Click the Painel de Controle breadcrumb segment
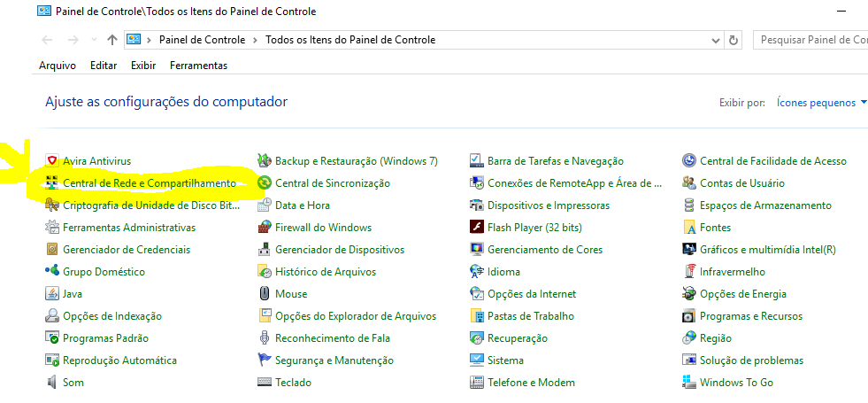 [202, 40]
